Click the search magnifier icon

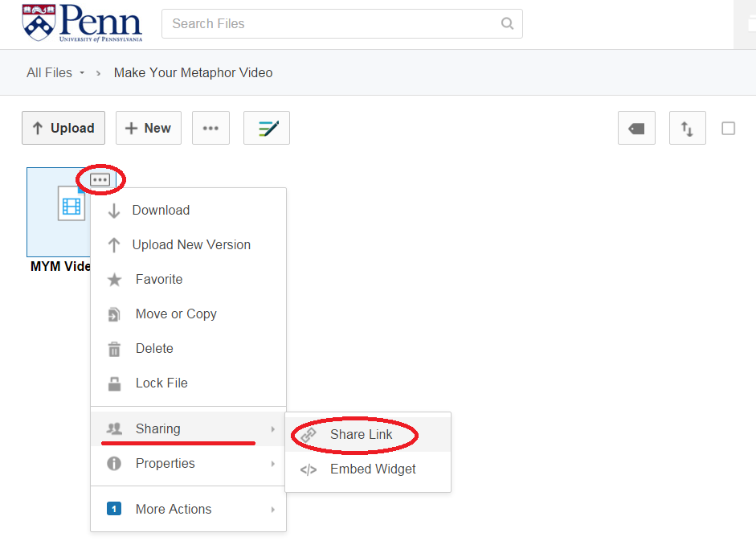(x=507, y=23)
